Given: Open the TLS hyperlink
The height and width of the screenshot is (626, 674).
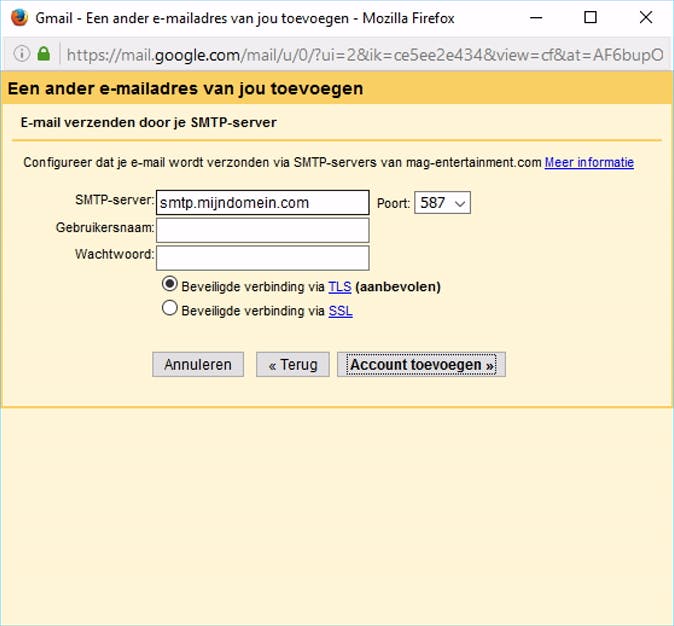Looking at the screenshot, I should pyautogui.click(x=340, y=287).
